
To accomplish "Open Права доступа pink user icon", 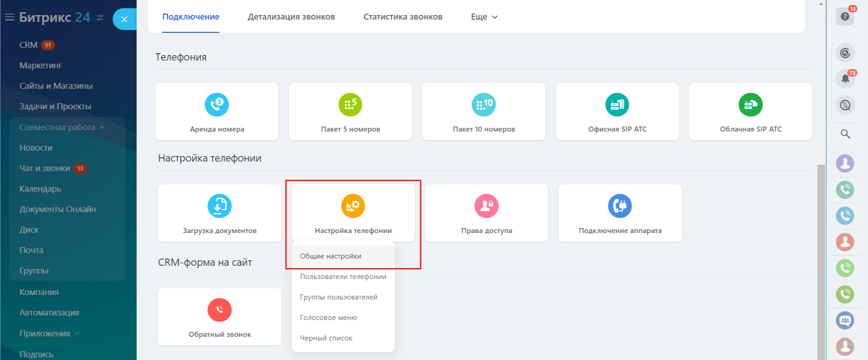I will (x=487, y=206).
